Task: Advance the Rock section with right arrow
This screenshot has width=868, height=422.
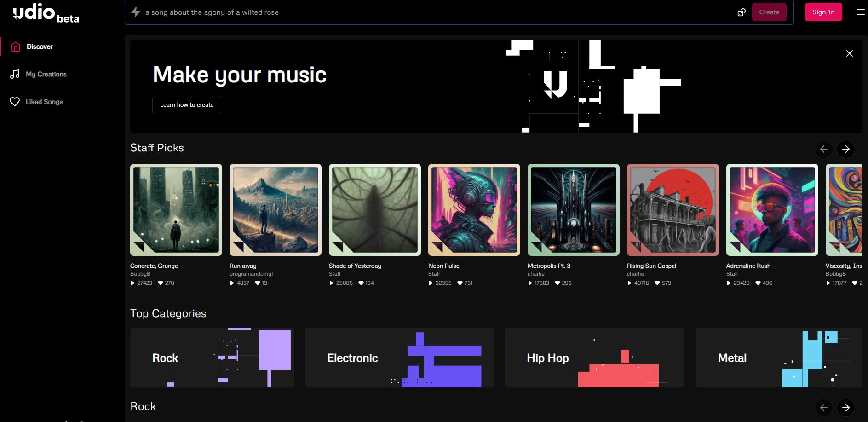Action: [x=845, y=408]
